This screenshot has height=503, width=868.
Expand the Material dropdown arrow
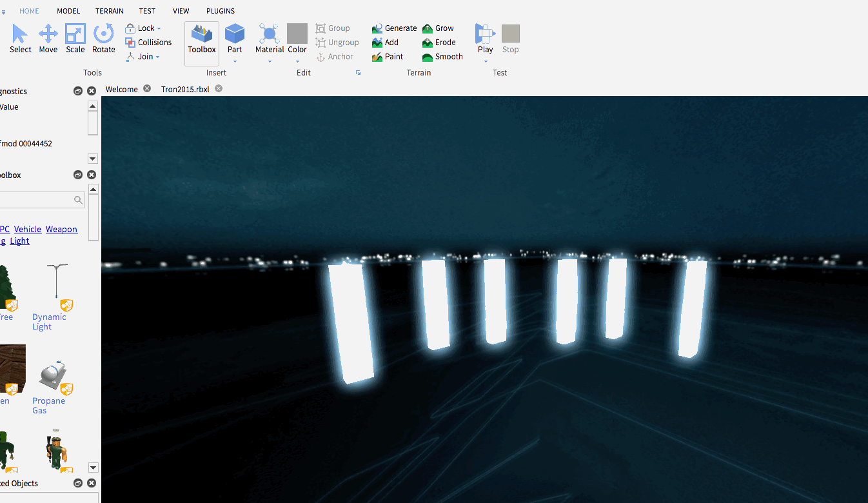click(x=270, y=62)
